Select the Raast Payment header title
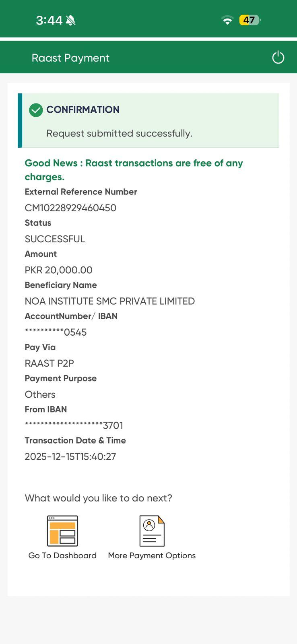 tap(70, 58)
